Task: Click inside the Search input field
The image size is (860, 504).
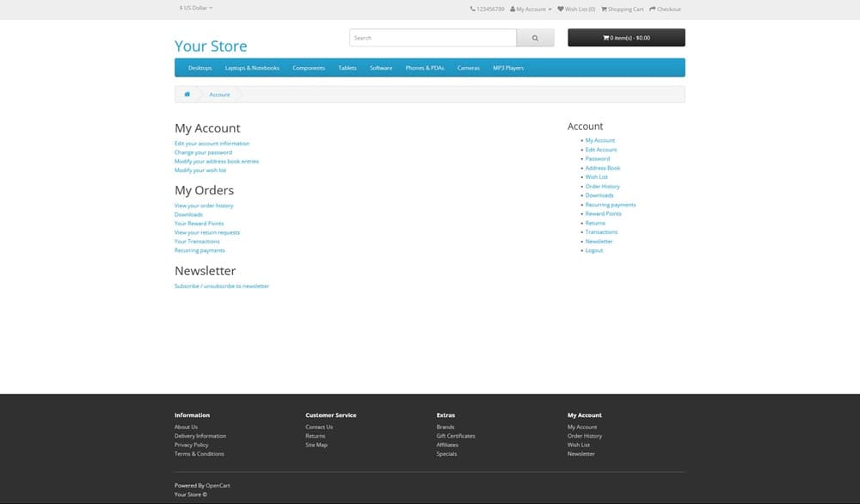Action: pyautogui.click(x=432, y=38)
